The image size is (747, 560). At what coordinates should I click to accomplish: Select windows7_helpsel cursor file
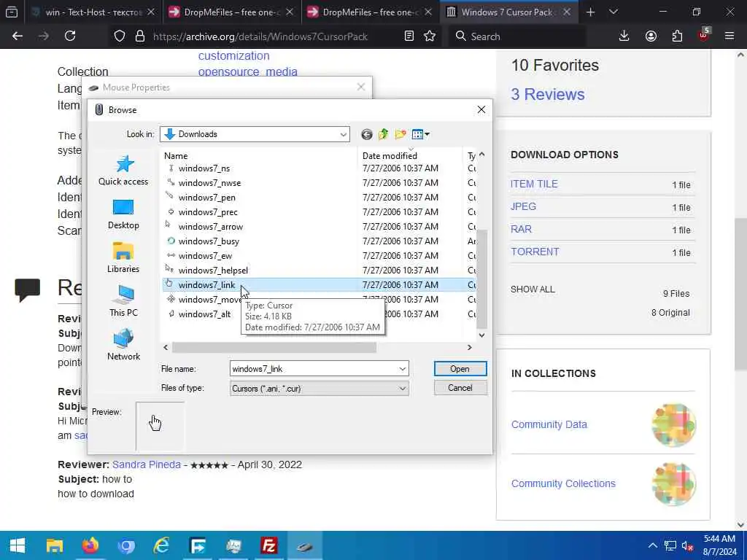pyautogui.click(x=213, y=271)
